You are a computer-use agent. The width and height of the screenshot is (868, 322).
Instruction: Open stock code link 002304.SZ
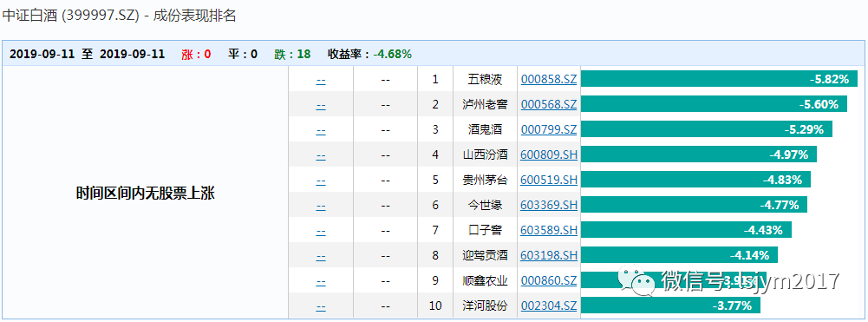[549, 306]
